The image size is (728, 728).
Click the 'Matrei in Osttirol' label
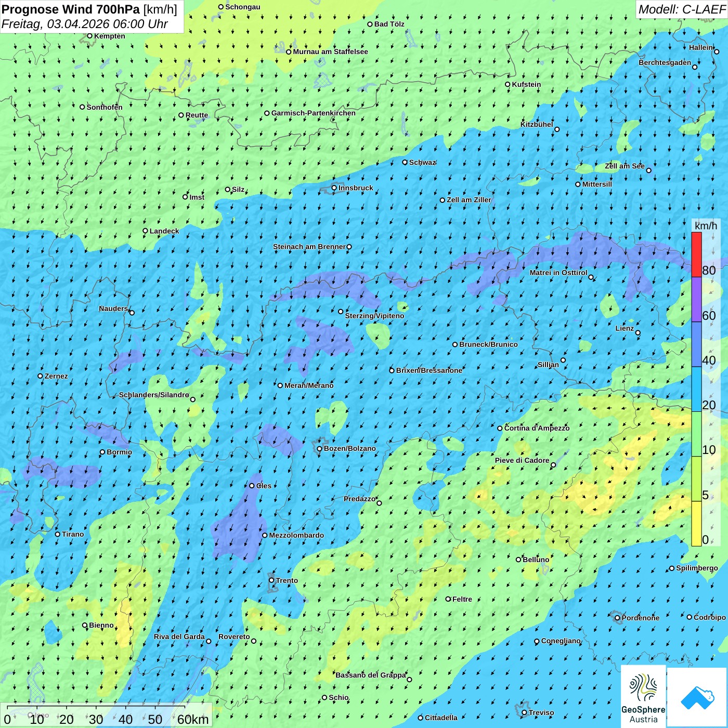(x=558, y=272)
